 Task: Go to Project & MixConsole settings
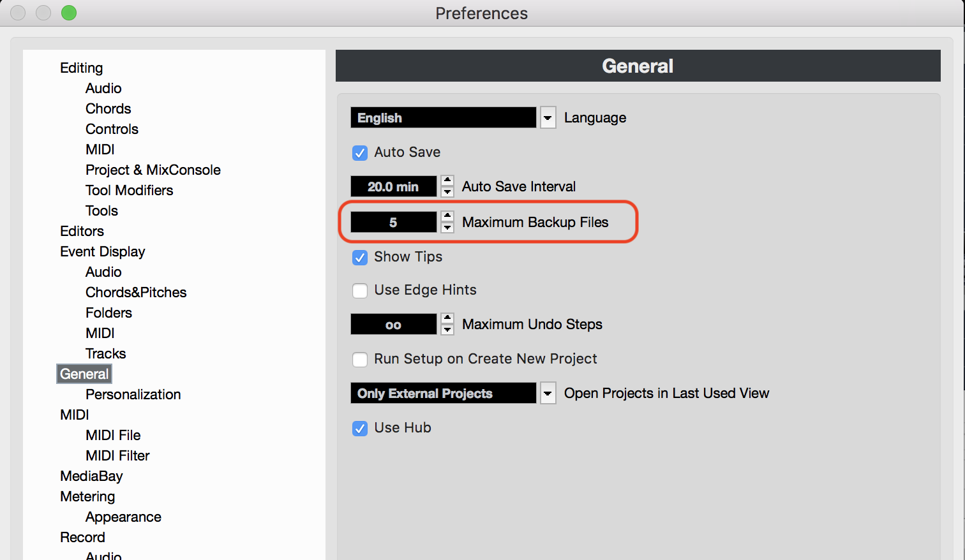153,170
